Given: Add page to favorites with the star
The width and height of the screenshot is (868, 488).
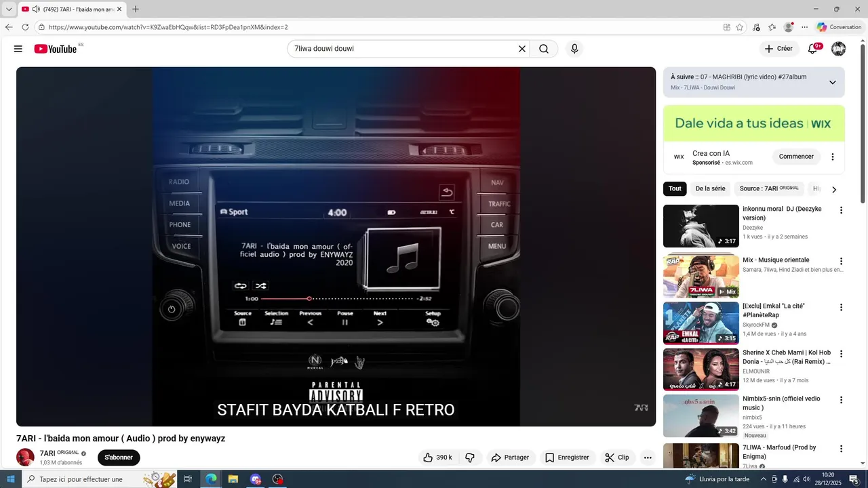Looking at the screenshot, I should [x=740, y=27].
